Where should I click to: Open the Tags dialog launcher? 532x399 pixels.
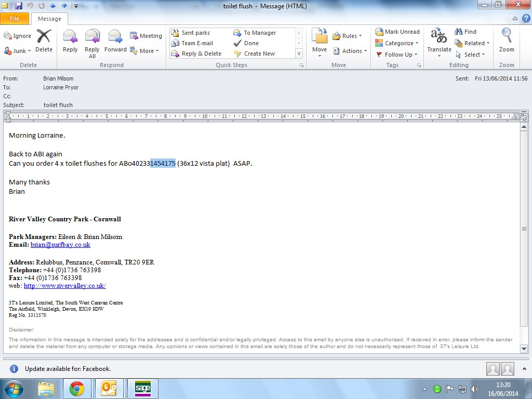[419, 65]
